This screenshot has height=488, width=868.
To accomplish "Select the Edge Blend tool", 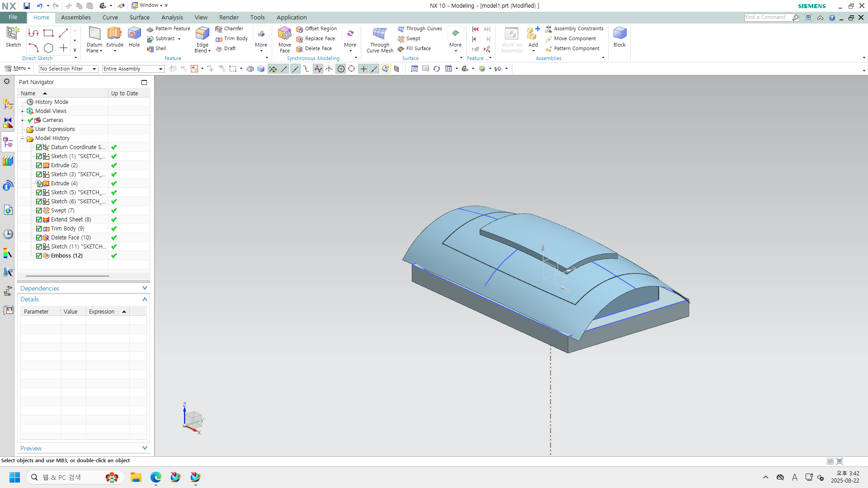I will (202, 34).
